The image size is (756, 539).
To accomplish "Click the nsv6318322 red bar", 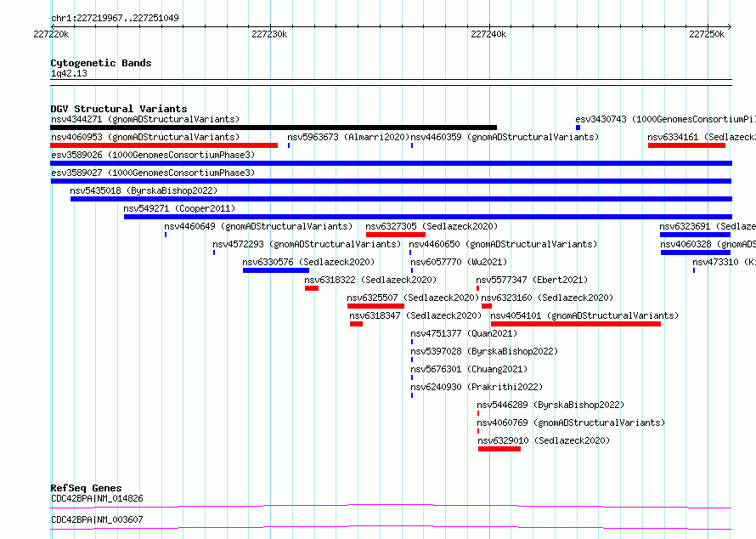I will click(x=312, y=288).
